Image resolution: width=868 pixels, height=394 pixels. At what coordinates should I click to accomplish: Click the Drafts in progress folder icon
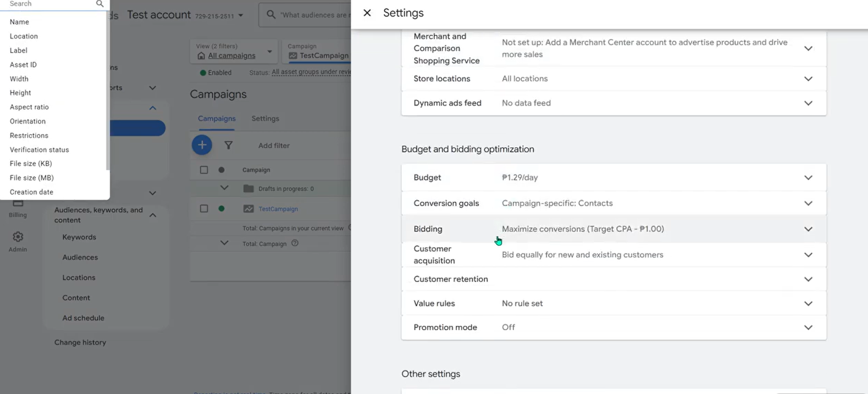click(248, 188)
